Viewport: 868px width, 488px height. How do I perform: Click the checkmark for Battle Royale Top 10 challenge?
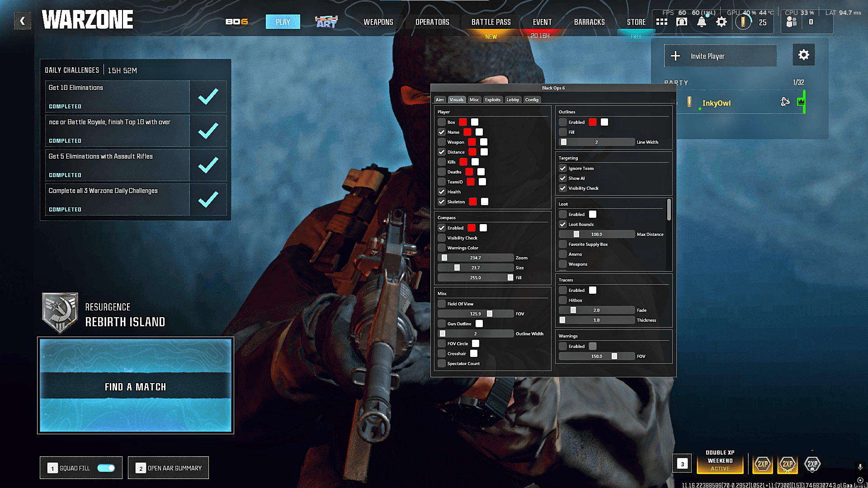[x=208, y=131]
